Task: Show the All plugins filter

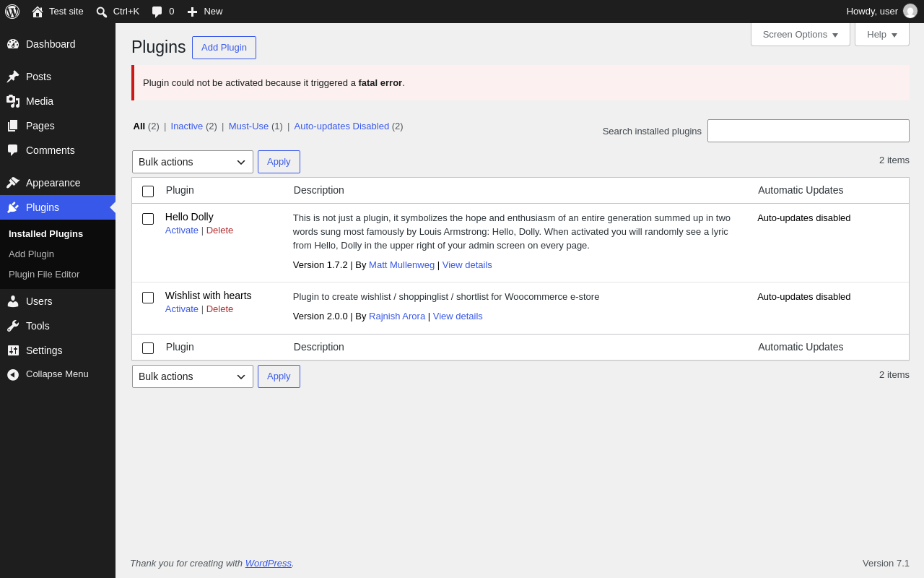Action: click(x=139, y=126)
